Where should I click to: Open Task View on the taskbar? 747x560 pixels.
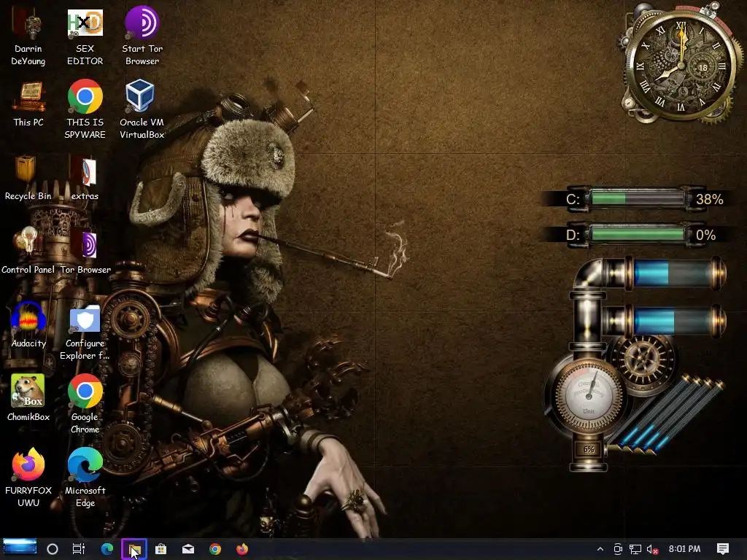(x=79, y=549)
